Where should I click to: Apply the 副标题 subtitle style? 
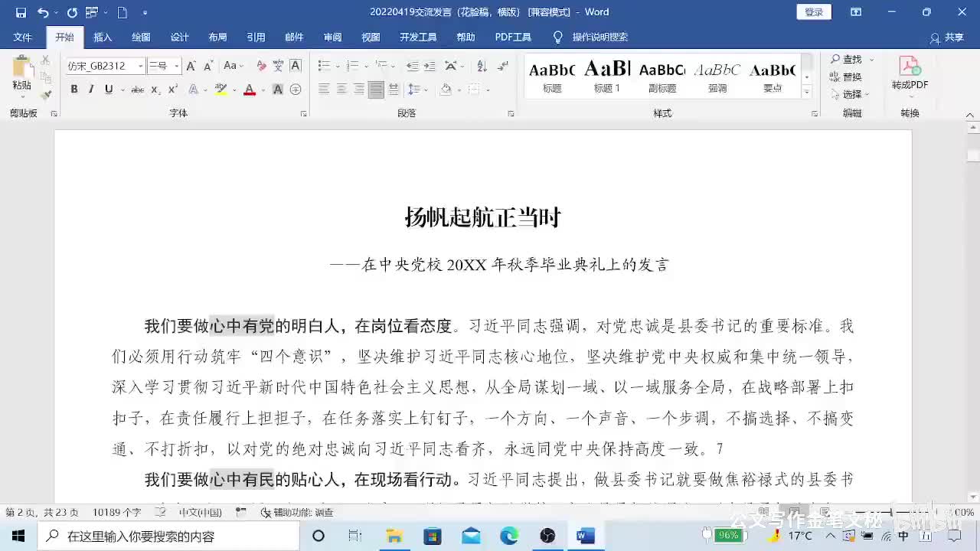pos(662,77)
